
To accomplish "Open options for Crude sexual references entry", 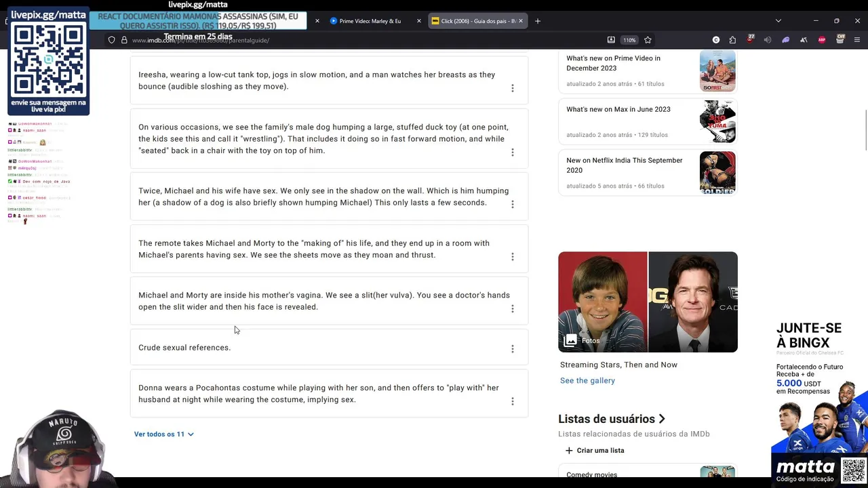I will [x=513, y=349].
